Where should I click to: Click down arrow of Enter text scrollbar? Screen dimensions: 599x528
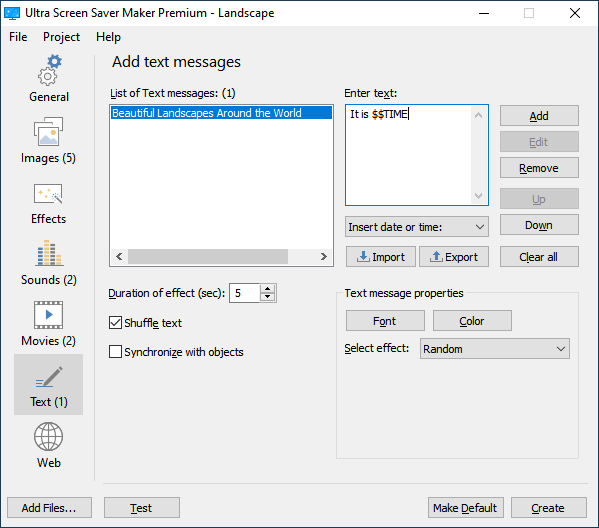[x=479, y=196]
